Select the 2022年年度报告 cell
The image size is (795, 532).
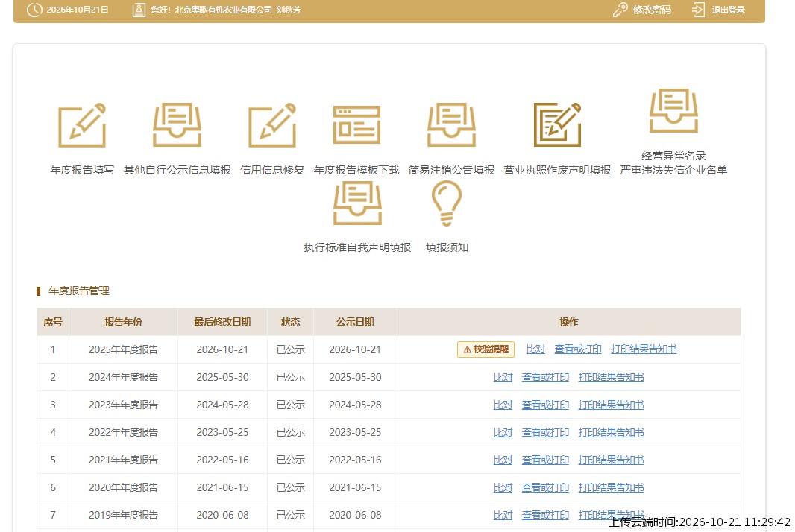[123, 432]
